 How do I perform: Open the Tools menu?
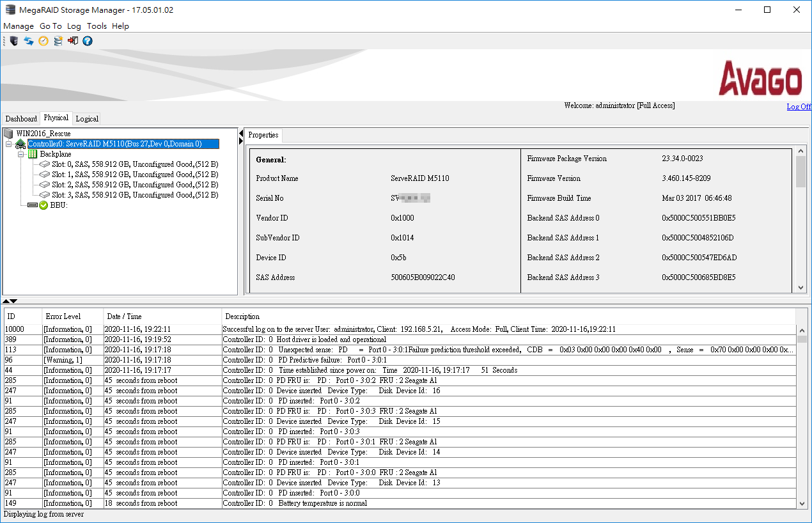[x=97, y=26]
